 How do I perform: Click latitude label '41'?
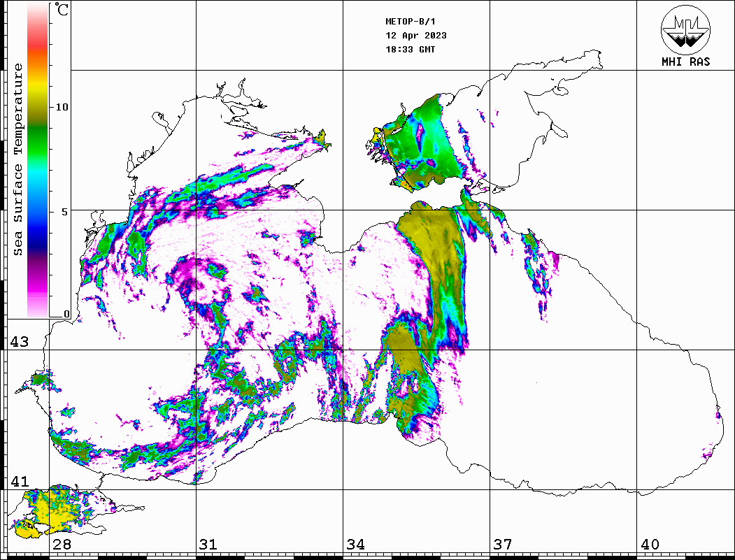point(19,481)
